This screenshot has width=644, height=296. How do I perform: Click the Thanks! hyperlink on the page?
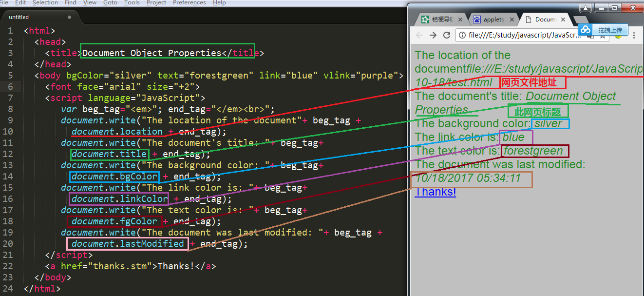click(435, 192)
